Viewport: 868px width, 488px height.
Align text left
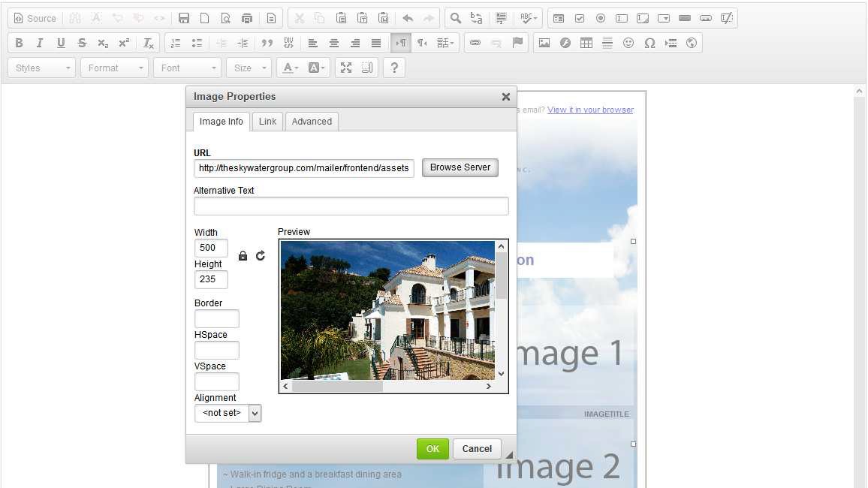(x=313, y=43)
